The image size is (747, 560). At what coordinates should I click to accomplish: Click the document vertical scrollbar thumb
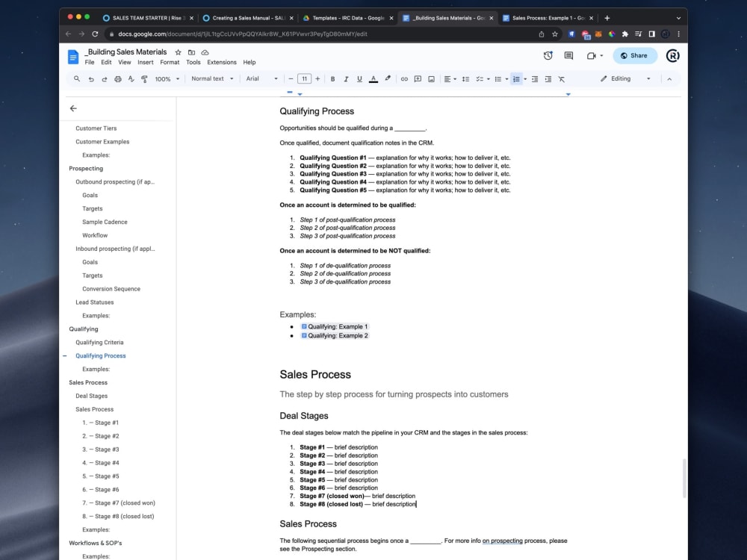pos(684,478)
